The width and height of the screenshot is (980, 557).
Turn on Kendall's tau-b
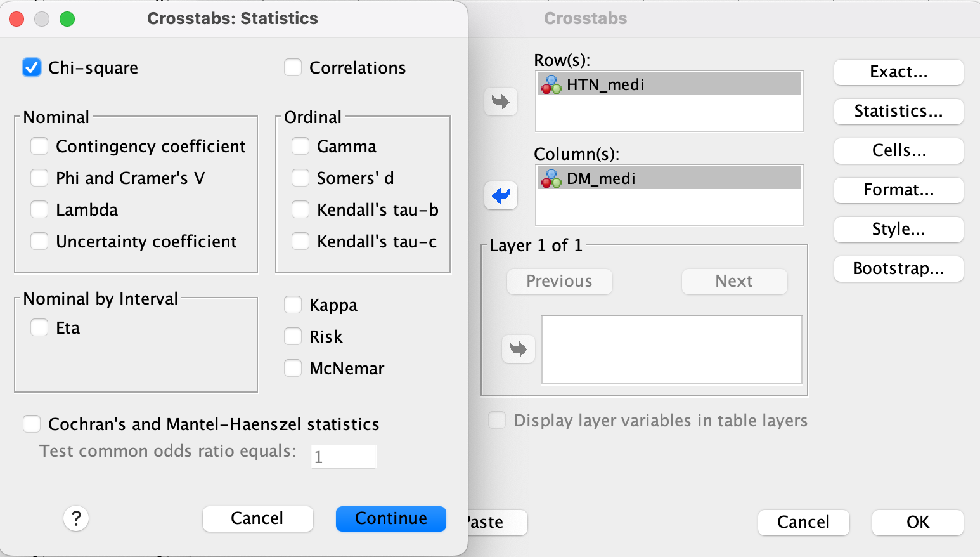[x=300, y=210]
